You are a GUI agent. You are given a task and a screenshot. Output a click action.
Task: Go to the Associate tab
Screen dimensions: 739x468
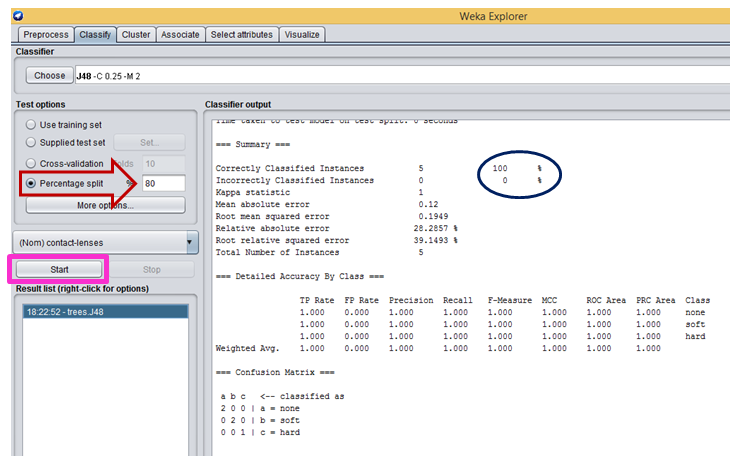click(180, 35)
